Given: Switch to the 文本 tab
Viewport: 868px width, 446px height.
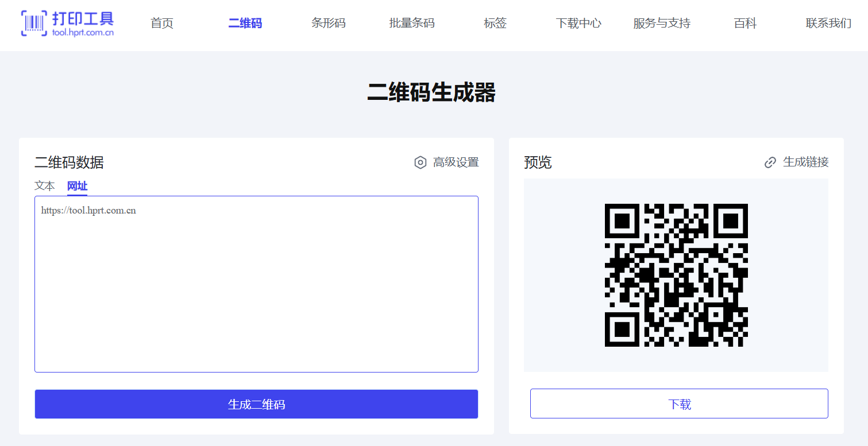Looking at the screenshot, I should (x=45, y=186).
